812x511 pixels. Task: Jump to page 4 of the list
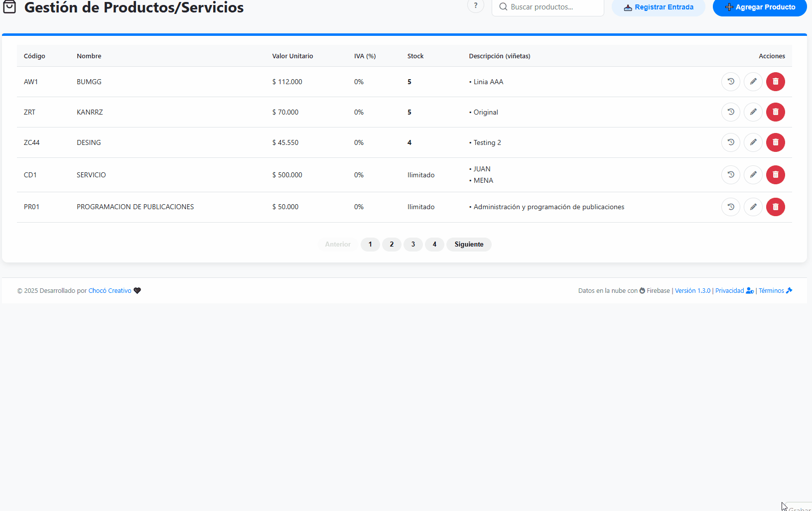(x=434, y=245)
